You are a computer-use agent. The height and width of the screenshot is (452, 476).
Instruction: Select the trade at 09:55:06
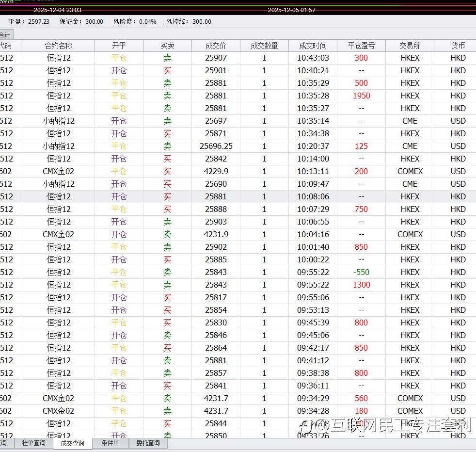pyautogui.click(x=313, y=297)
